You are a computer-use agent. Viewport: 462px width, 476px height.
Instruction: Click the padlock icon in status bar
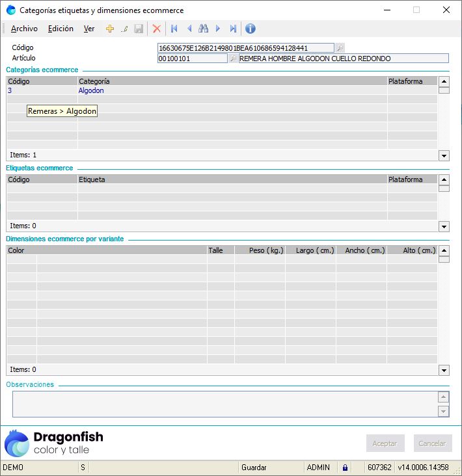(x=345, y=468)
